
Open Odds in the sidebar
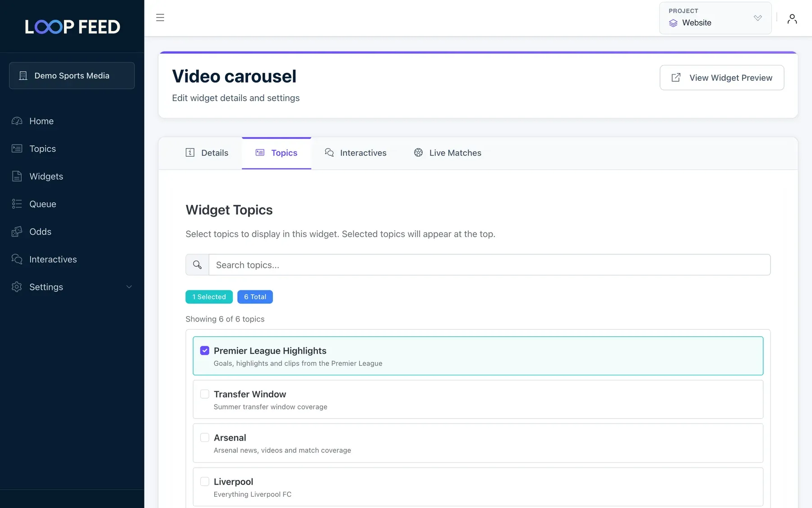tap(40, 232)
